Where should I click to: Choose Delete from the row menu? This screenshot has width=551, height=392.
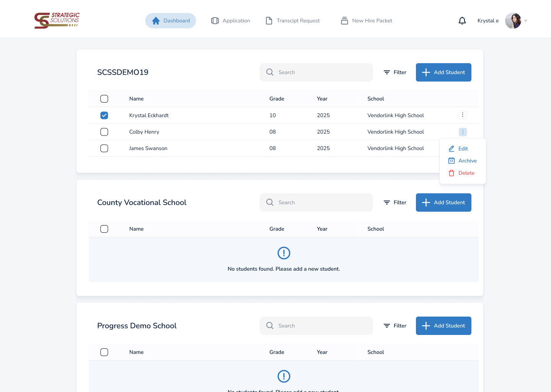[x=461, y=173]
